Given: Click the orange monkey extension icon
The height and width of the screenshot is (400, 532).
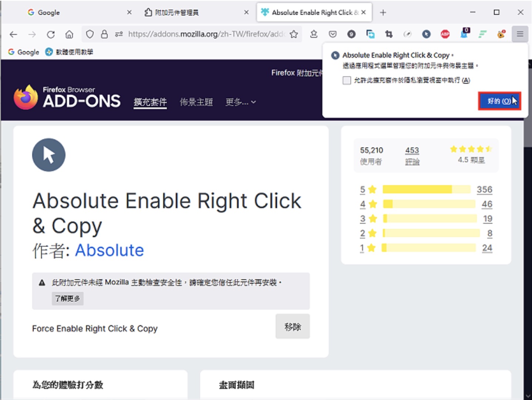Looking at the screenshot, I should 501,34.
